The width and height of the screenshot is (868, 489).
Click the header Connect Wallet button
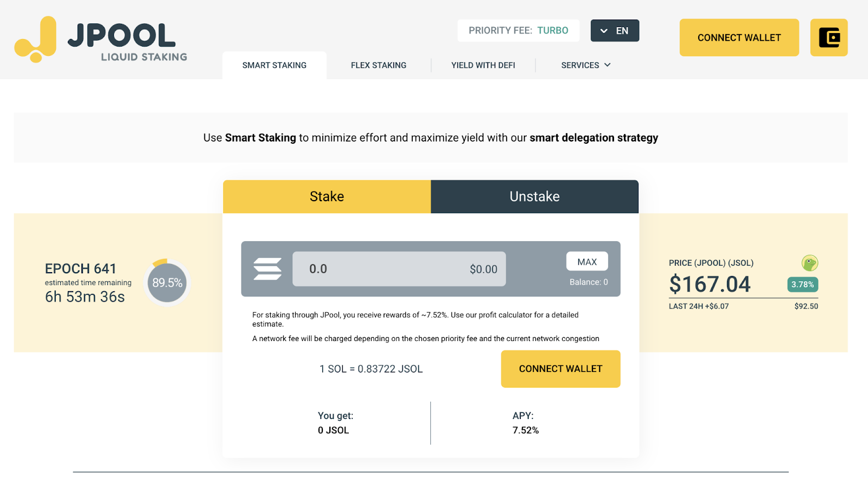739,37
